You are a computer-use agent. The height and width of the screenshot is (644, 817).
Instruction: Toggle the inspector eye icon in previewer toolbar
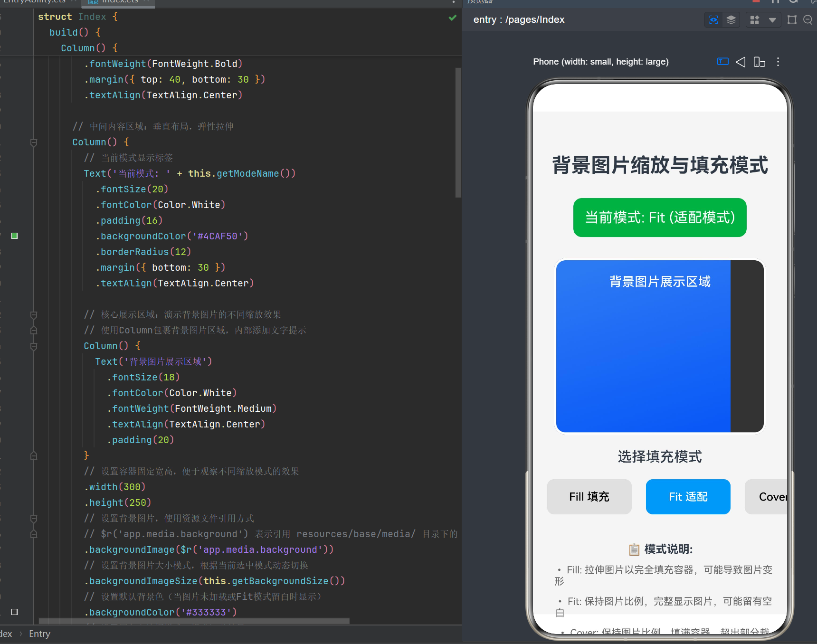pyautogui.click(x=713, y=19)
